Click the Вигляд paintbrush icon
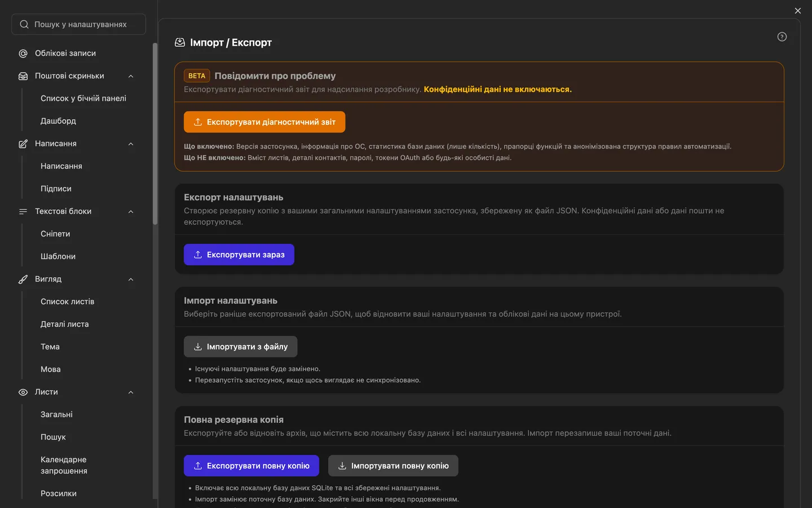The image size is (812, 508). 23,279
